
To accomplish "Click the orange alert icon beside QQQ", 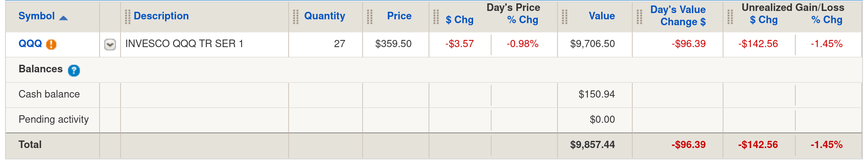I will [x=51, y=44].
